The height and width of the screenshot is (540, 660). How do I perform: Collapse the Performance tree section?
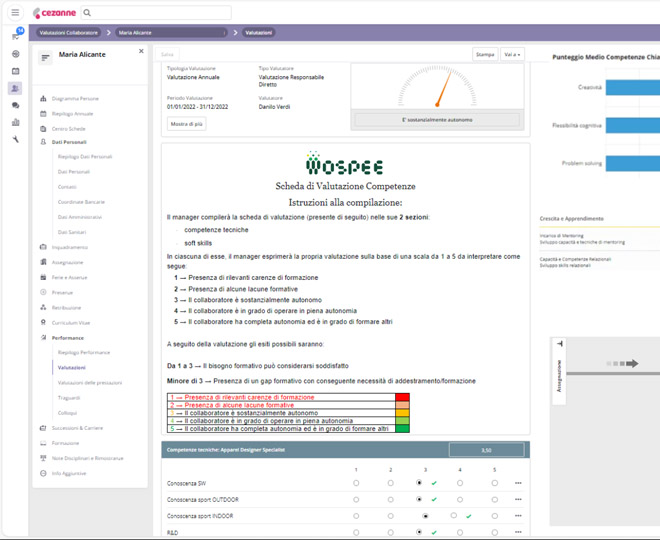click(68, 338)
